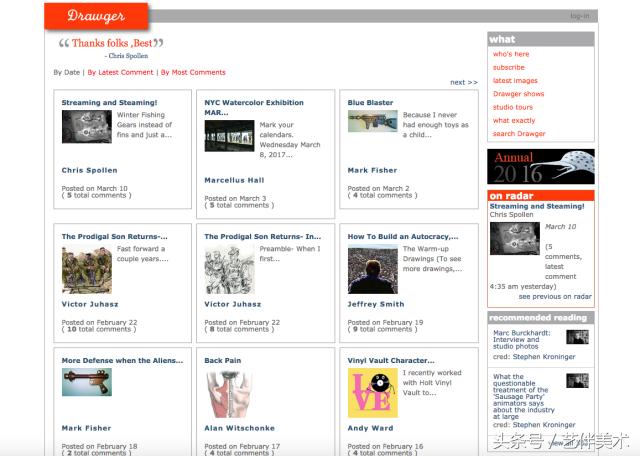Open Andy Ward author link
Image resolution: width=640 pixels, height=456 pixels.
tap(371, 428)
